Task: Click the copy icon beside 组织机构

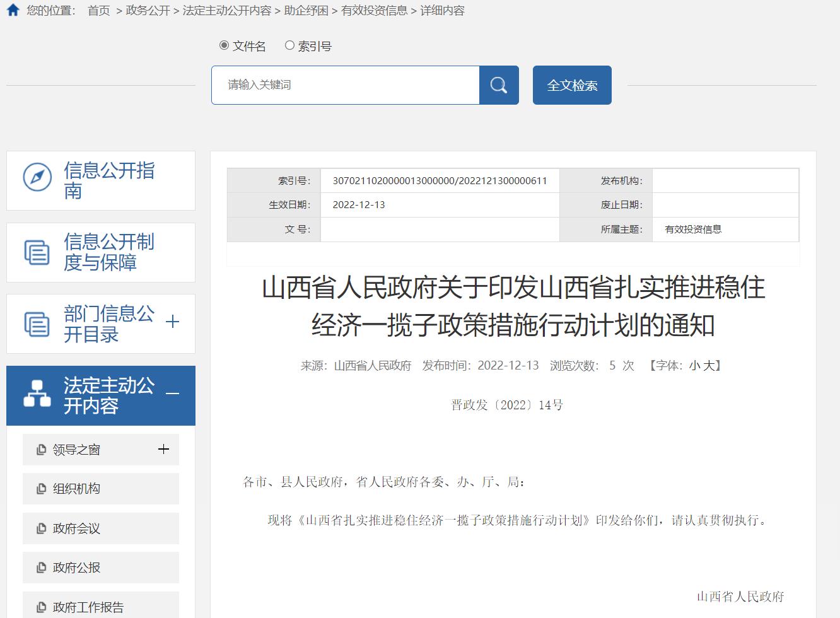Action: coord(42,489)
